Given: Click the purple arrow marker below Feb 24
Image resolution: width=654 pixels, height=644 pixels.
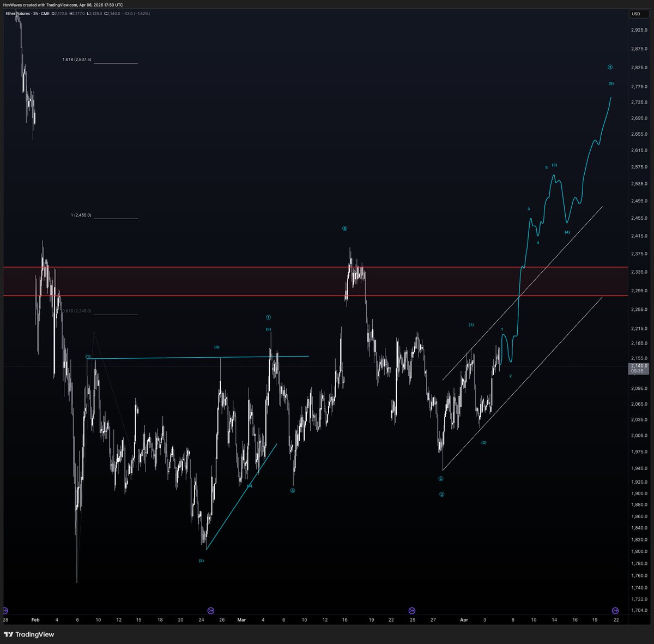Looking at the screenshot, I should 210,611.
